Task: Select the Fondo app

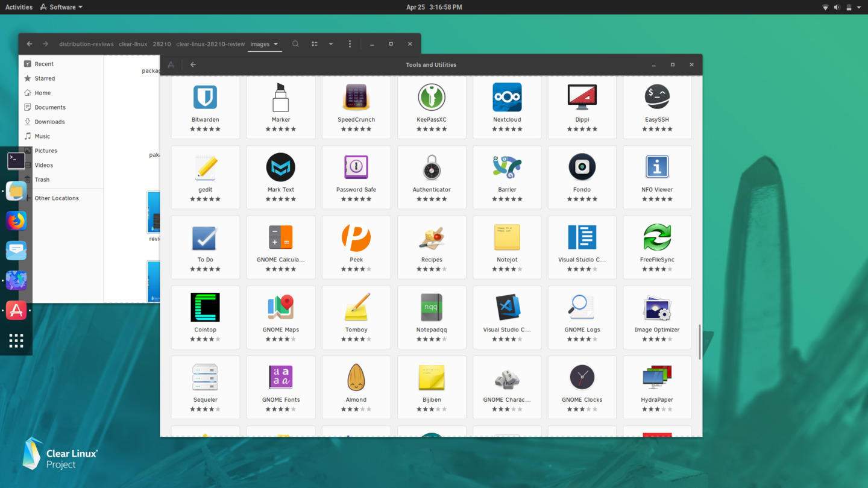Action: click(582, 177)
